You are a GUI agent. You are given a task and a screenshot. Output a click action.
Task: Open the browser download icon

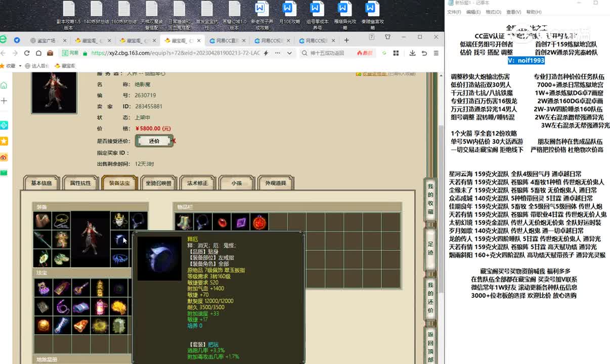(413, 53)
